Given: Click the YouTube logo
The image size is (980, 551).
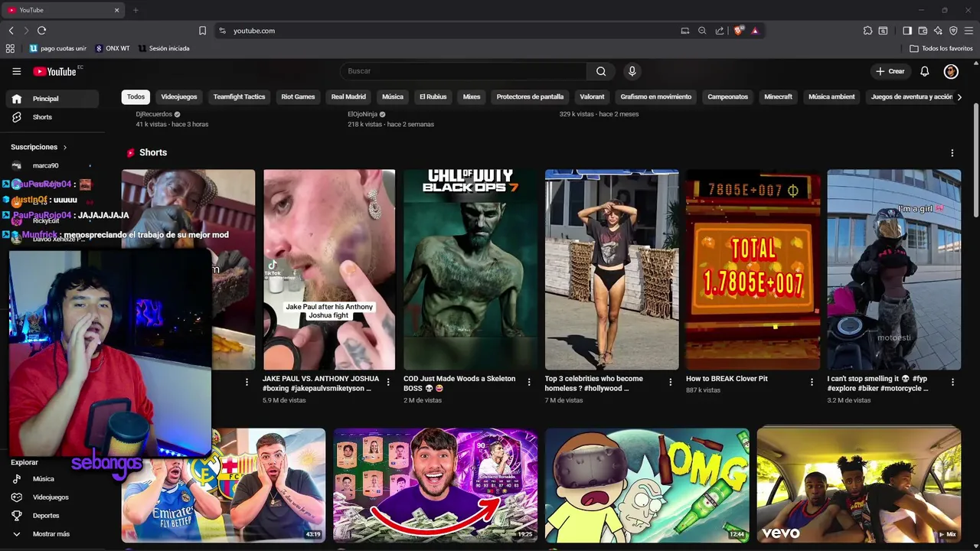Looking at the screenshot, I should [54, 71].
